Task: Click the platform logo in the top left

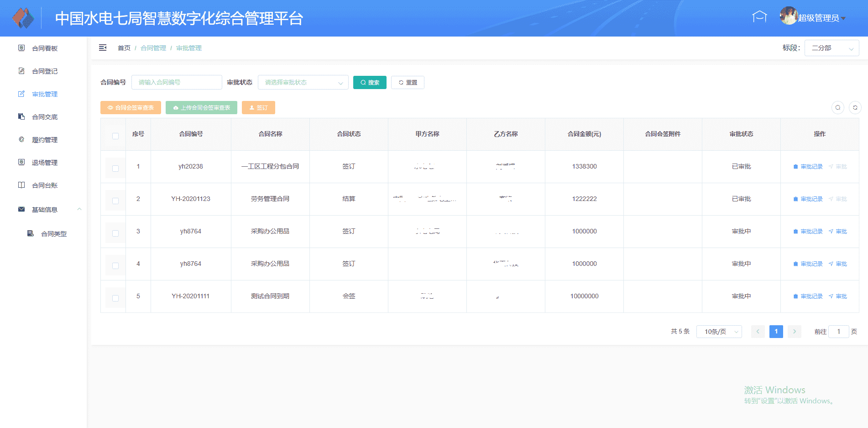Action: 23,18
